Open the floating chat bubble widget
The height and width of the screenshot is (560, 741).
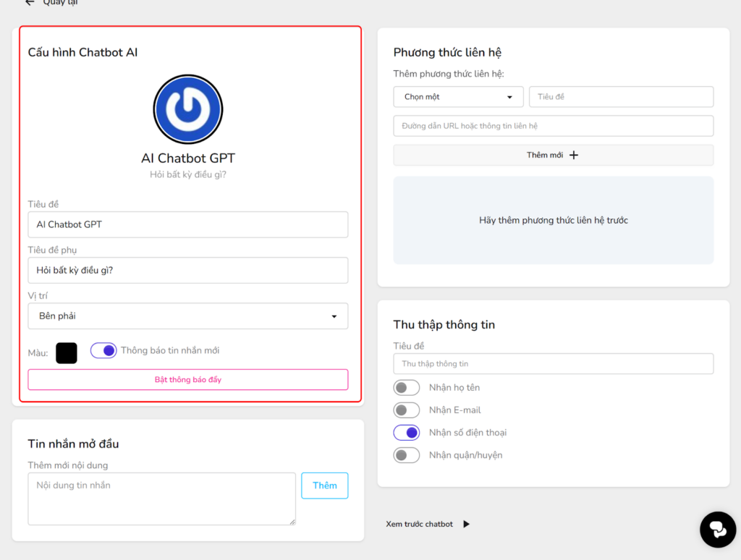tap(718, 530)
